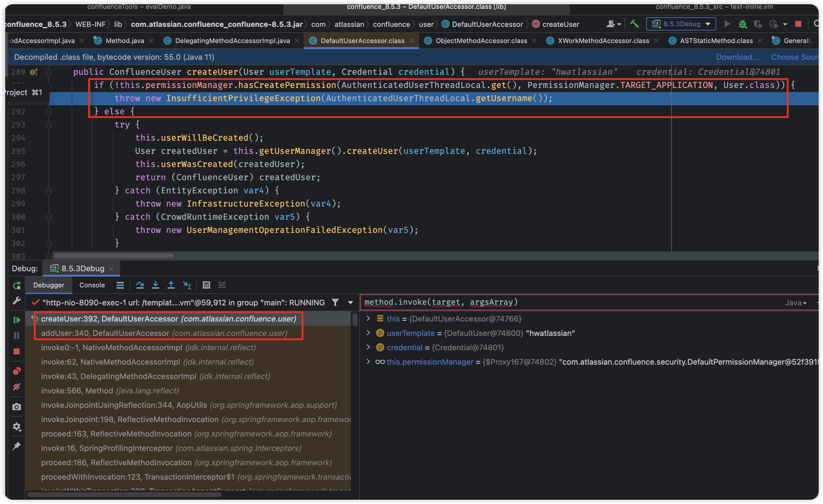This screenshot has height=504, width=823.
Task: Expand the 'this' variable node
Action: (368, 319)
